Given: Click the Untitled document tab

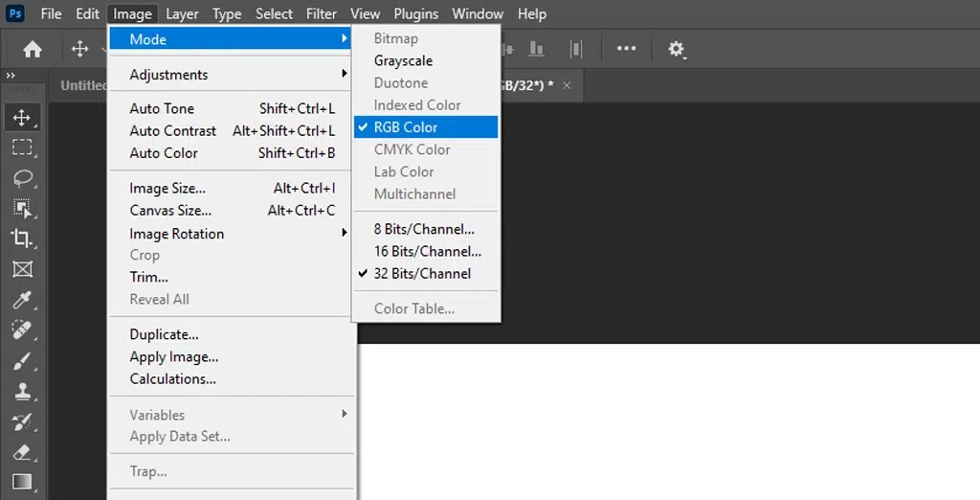Looking at the screenshot, I should pyautogui.click(x=83, y=86).
